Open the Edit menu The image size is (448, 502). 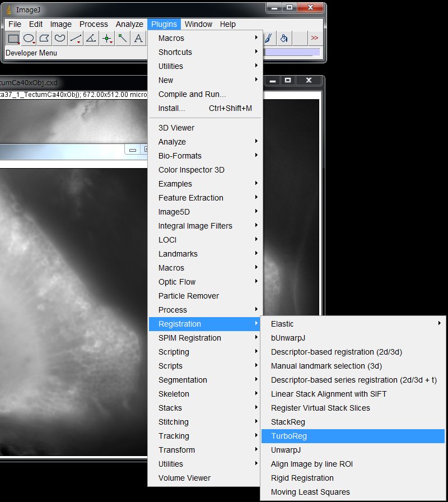(35, 24)
